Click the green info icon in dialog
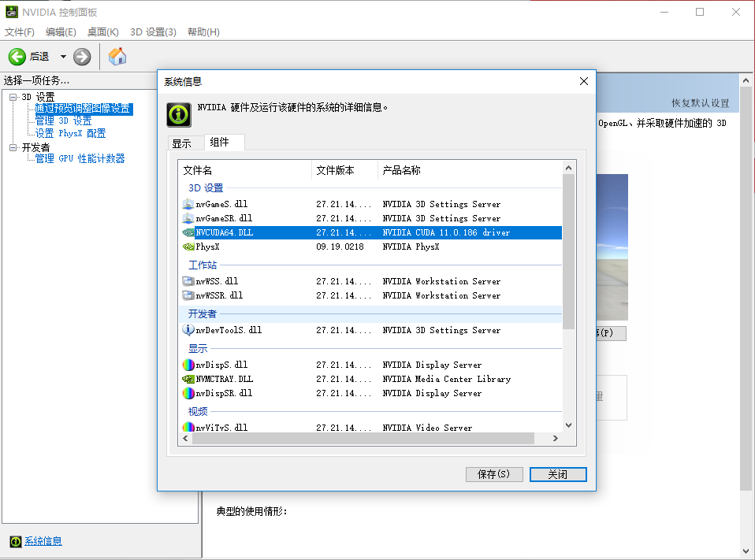Image resolution: width=755 pixels, height=560 pixels. point(179,114)
